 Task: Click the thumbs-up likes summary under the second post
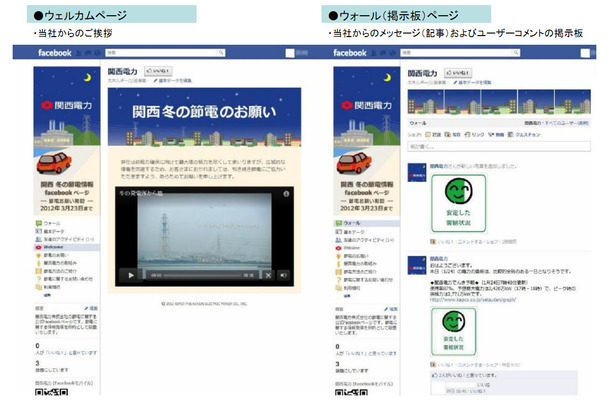click(x=464, y=375)
